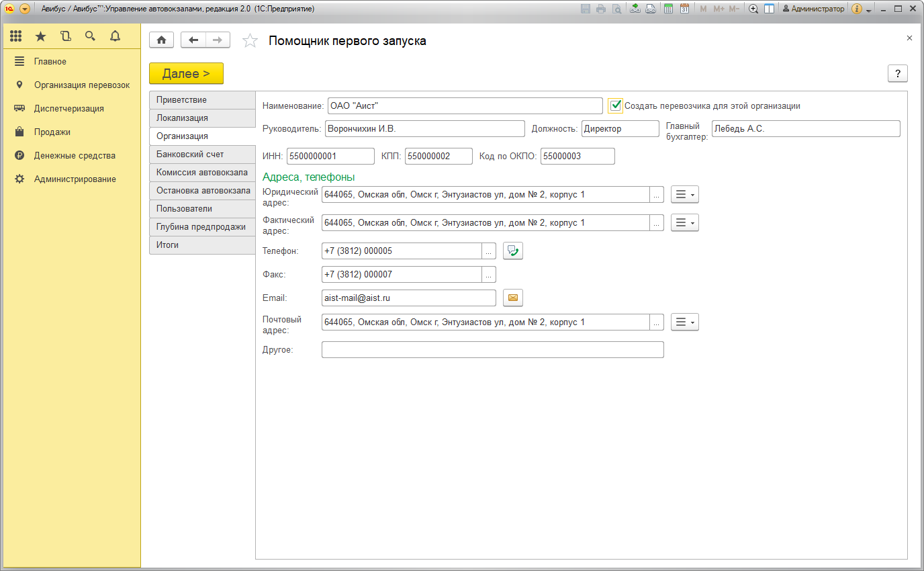The height and width of the screenshot is (571, 924).
Task: Switch to the Пользователи tab
Action: point(184,208)
